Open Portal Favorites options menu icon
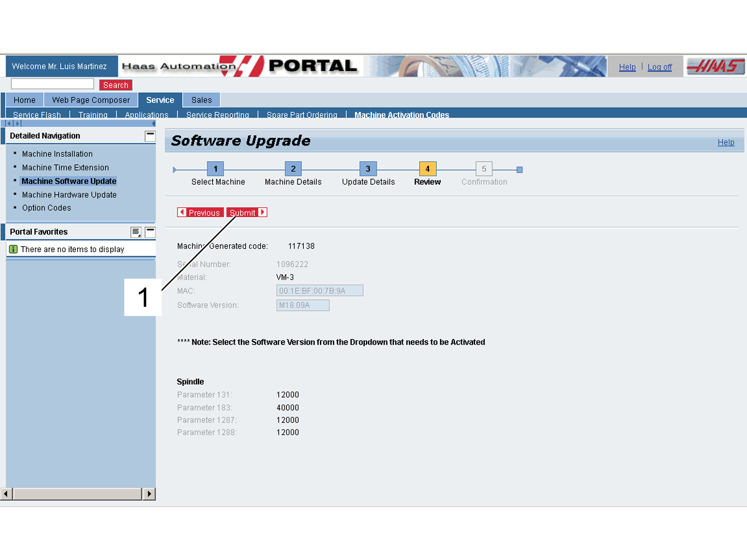The height and width of the screenshot is (560, 747). (x=136, y=232)
